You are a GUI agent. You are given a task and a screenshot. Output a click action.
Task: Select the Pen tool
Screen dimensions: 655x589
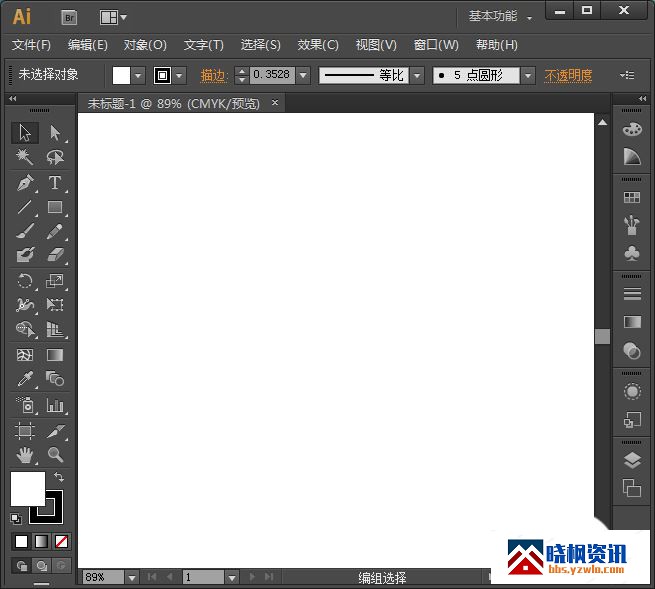tap(25, 183)
